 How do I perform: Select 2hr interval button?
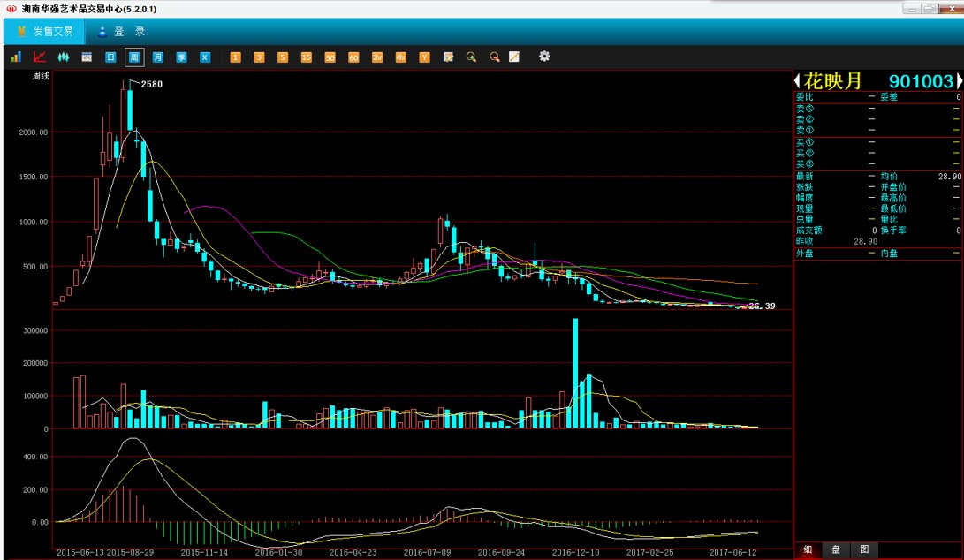377,57
